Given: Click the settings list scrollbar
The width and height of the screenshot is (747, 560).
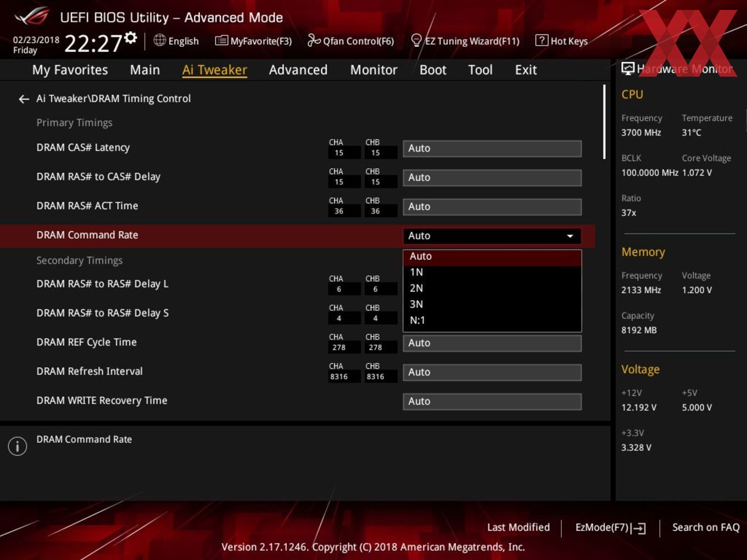Looking at the screenshot, I should point(604,122).
